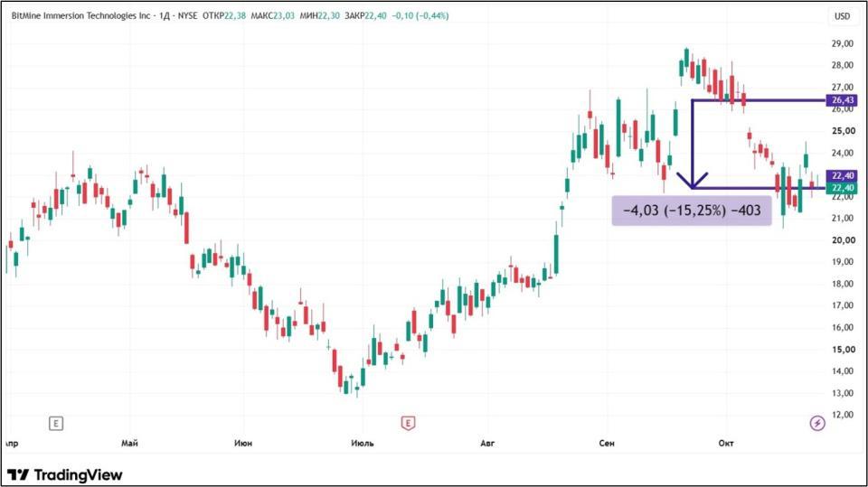Click the 21,00 price axis value
This screenshot has height=487, width=868.
[x=843, y=218]
